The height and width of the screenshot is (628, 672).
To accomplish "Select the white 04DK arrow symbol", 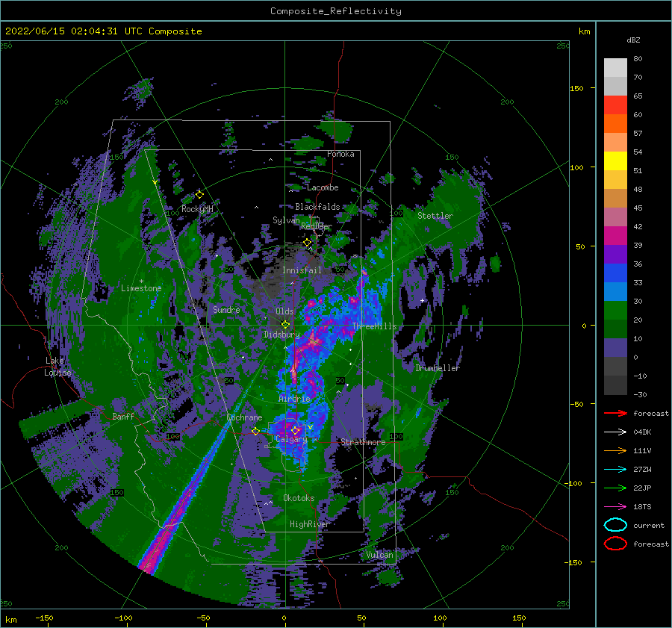I will pyautogui.click(x=615, y=432).
